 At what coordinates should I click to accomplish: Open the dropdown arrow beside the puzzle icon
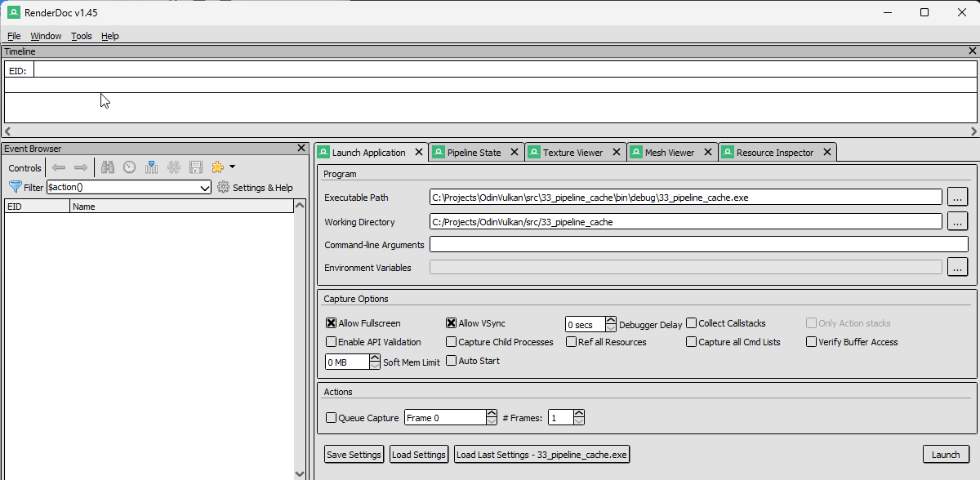click(x=233, y=167)
